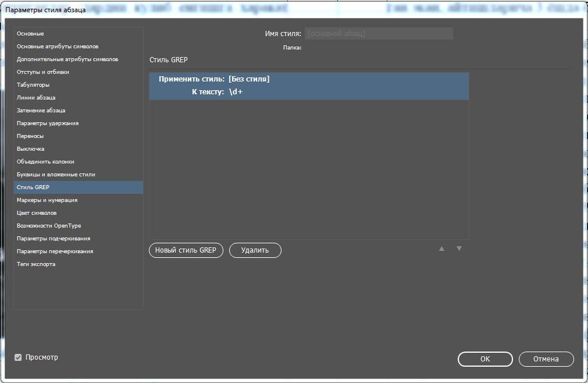Open the Основные section
Viewport: 588px width, 383px height.
tap(79, 34)
